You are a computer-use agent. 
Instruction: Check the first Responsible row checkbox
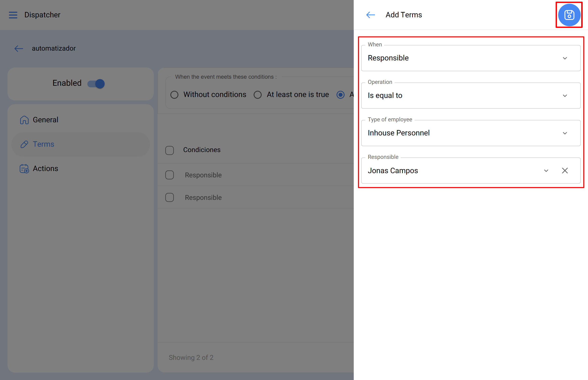170,175
